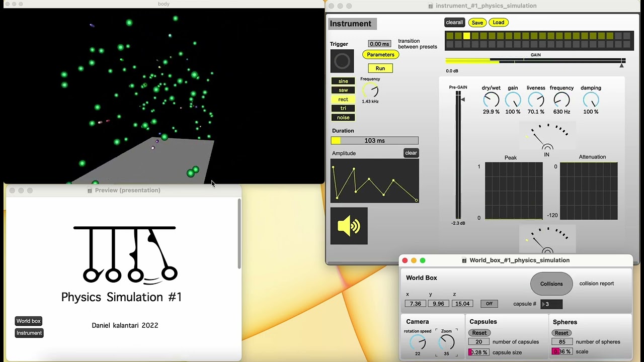Click the World_box window title bar
This screenshot has width=644, height=362.
click(x=516, y=260)
